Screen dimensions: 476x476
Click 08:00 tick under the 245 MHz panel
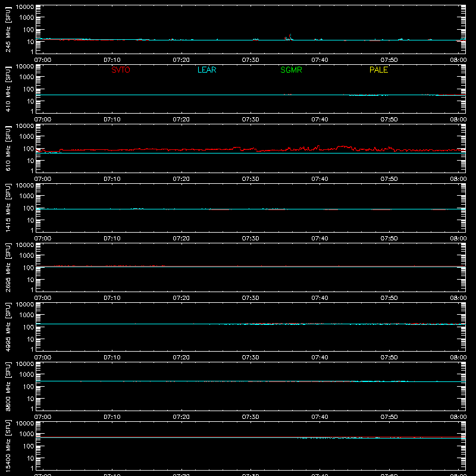tap(458, 60)
